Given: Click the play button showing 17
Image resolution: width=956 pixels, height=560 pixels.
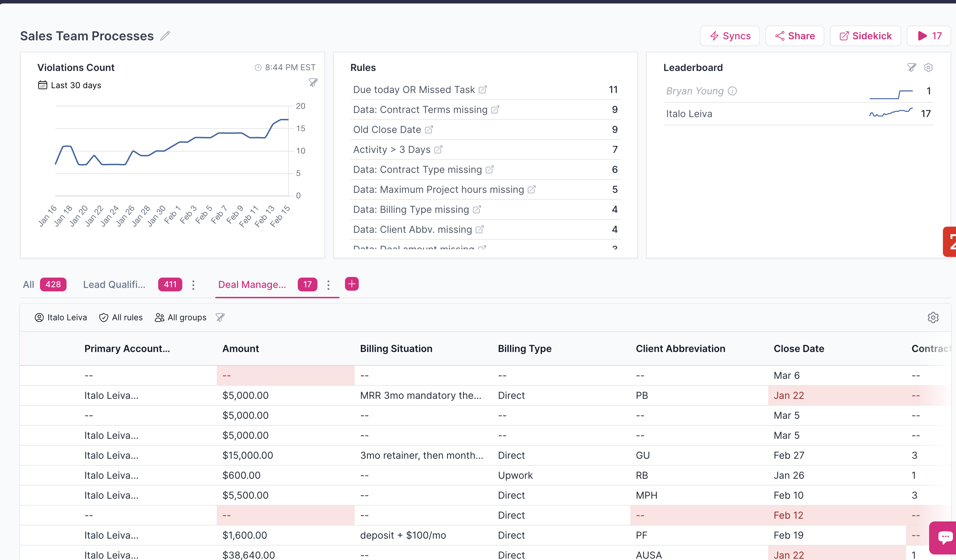Looking at the screenshot, I should (929, 36).
